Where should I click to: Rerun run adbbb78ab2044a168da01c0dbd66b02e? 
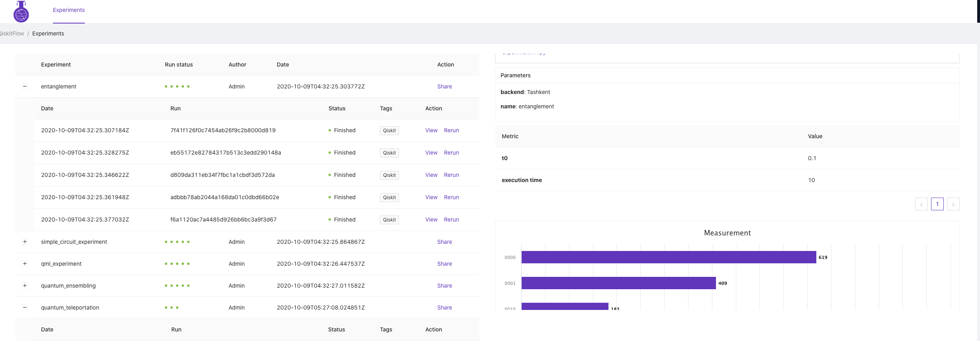coord(452,197)
